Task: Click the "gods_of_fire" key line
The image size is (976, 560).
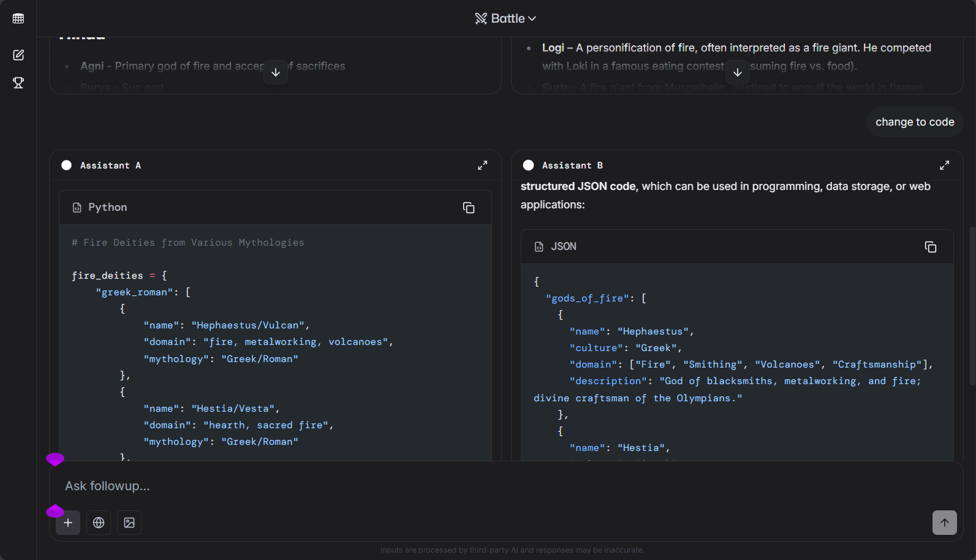Action: (x=596, y=298)
